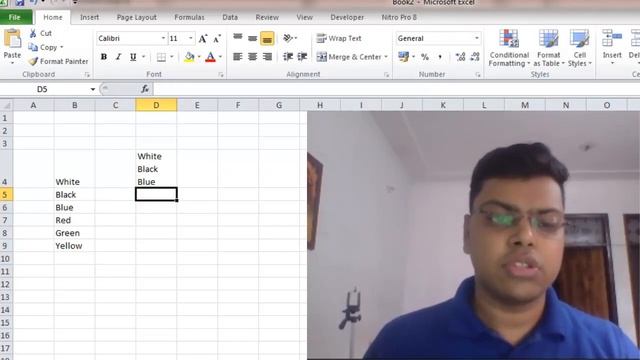Expand the Name Box dropdown arrow
Viewport: 640px width, 360px height.
pyautogui.click(x=93, y=89)
